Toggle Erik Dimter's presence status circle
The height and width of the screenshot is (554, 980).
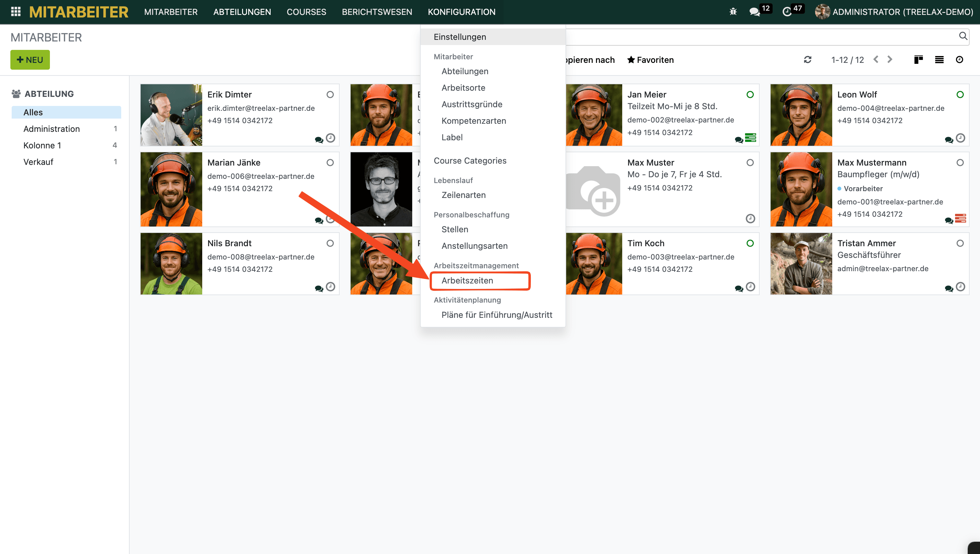330,94
